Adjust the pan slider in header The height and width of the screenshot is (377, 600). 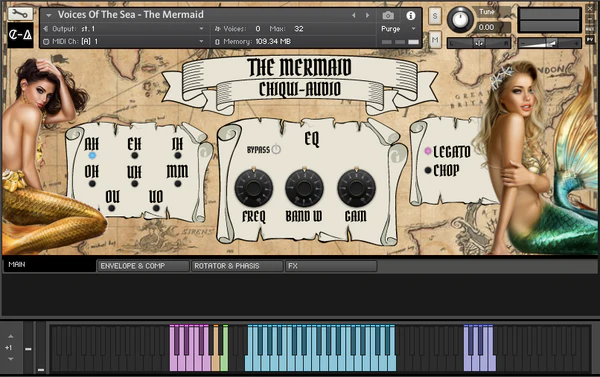pyautogui.click(x=479, y=43)
